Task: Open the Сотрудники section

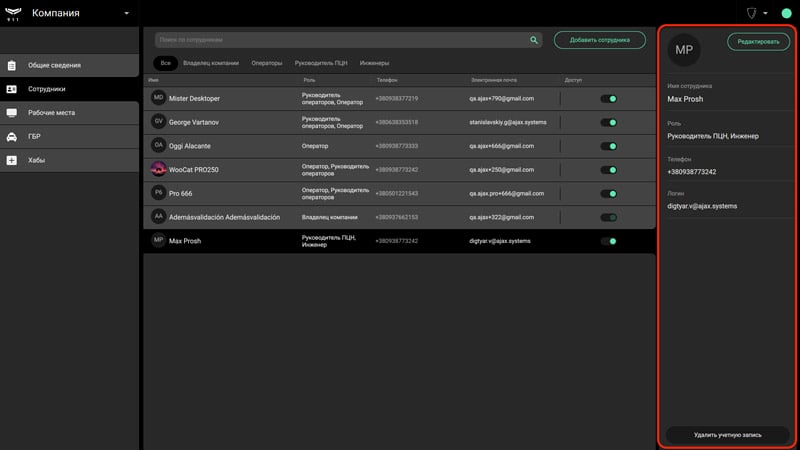Action: point(69,89)
